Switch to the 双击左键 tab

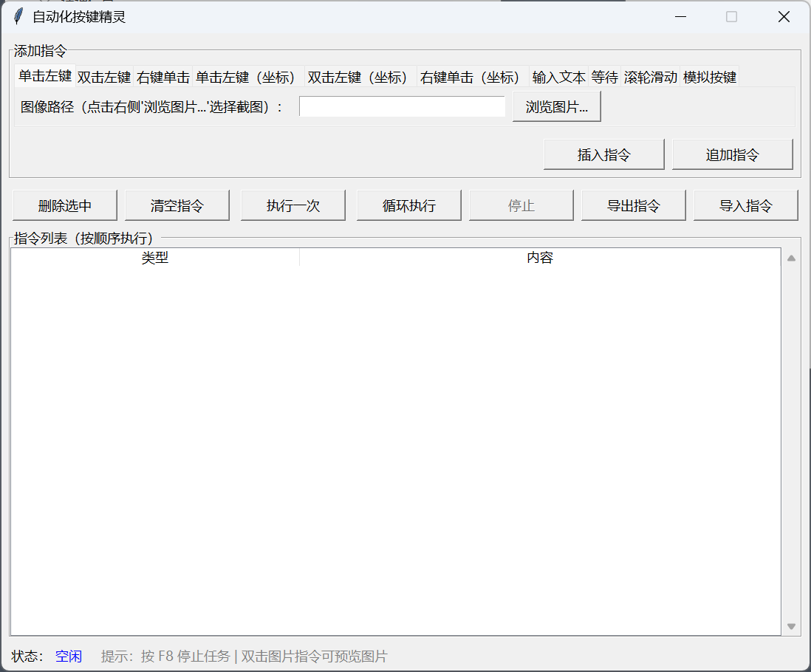[x=103, y=76]
